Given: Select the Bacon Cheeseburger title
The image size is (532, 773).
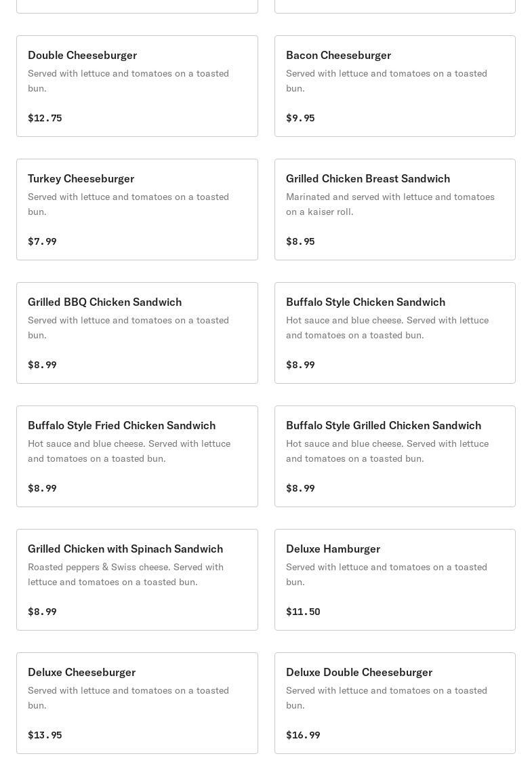Looking at the screenshot, I should [338, 55].
